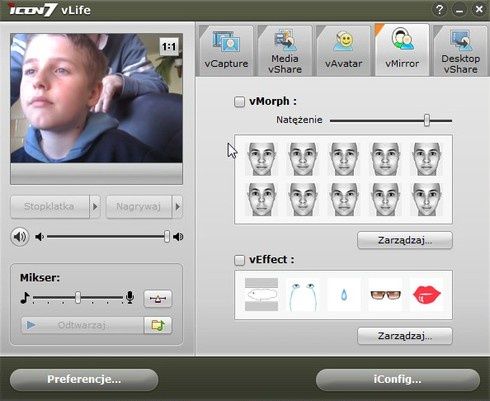This screenshot has width=490, height=401.
Task: Expand Nagrywaj options arrow
Action: click(177, 207)
